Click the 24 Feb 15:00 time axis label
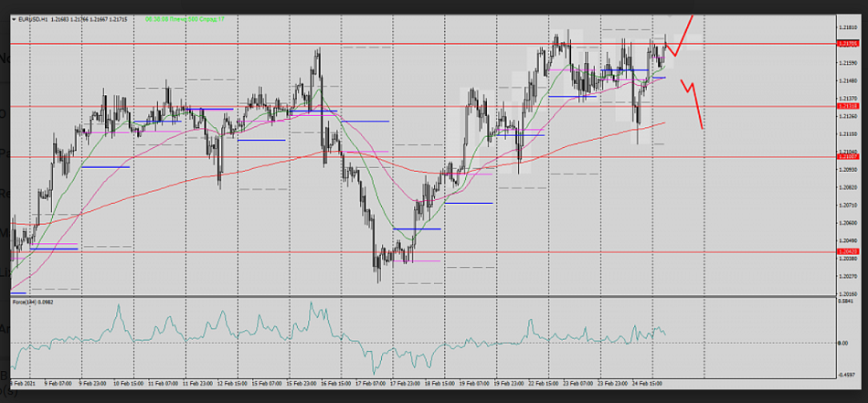The image size is (868, 403). [647, 384]
